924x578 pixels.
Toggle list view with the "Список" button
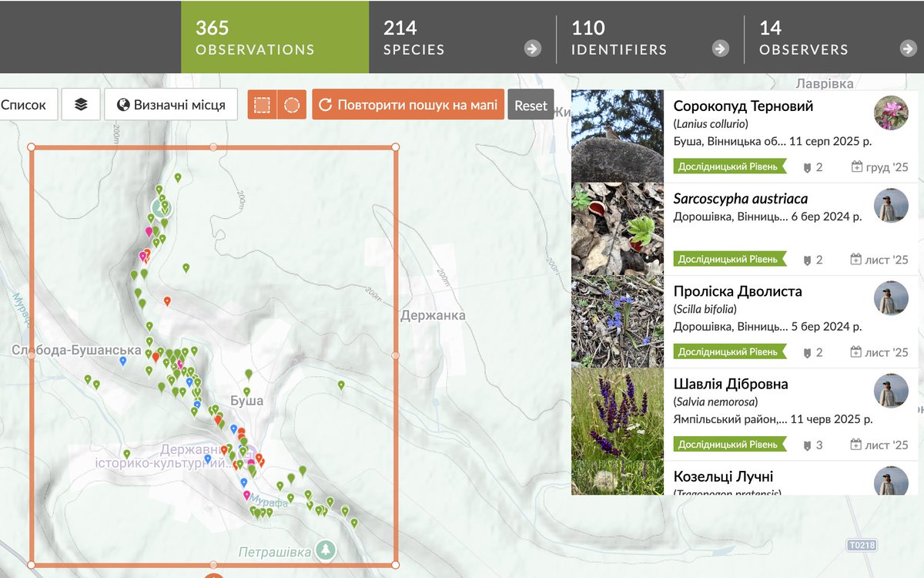coord(23,104)
